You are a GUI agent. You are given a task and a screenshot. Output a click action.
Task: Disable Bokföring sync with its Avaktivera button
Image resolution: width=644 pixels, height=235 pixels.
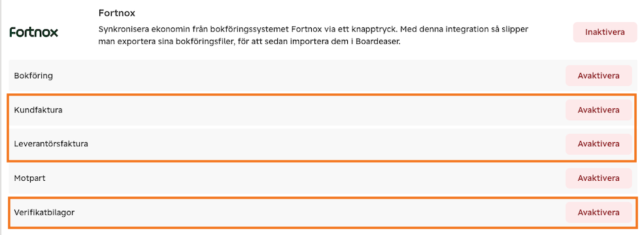[598, 76]
